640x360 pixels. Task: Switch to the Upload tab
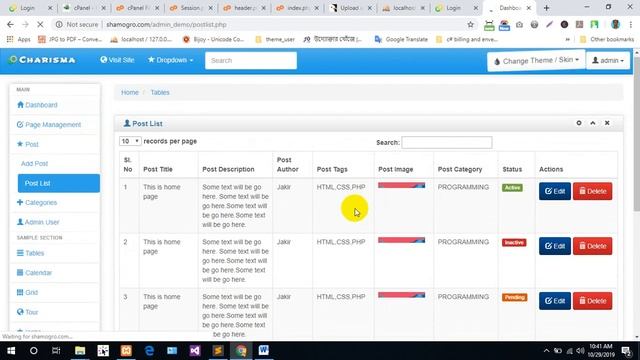pos(349,8)
